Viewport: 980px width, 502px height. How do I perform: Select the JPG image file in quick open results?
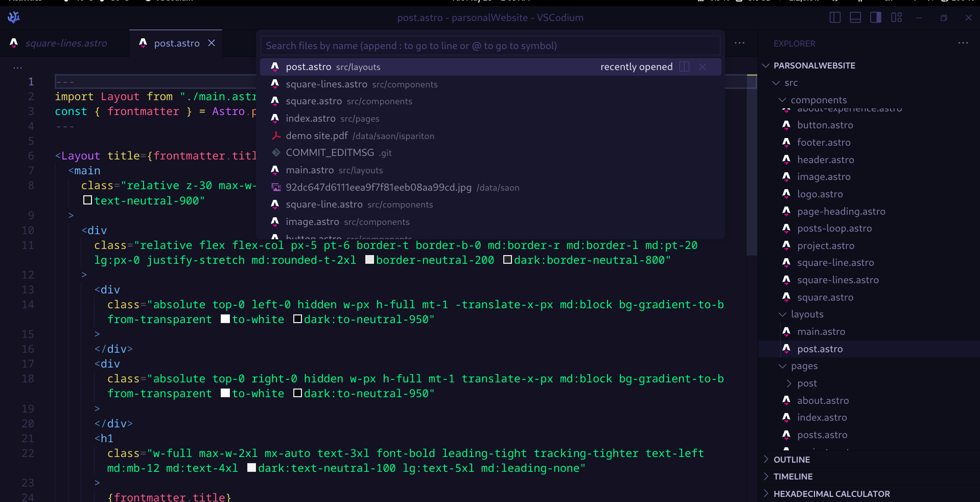click(x=378, y=187)
